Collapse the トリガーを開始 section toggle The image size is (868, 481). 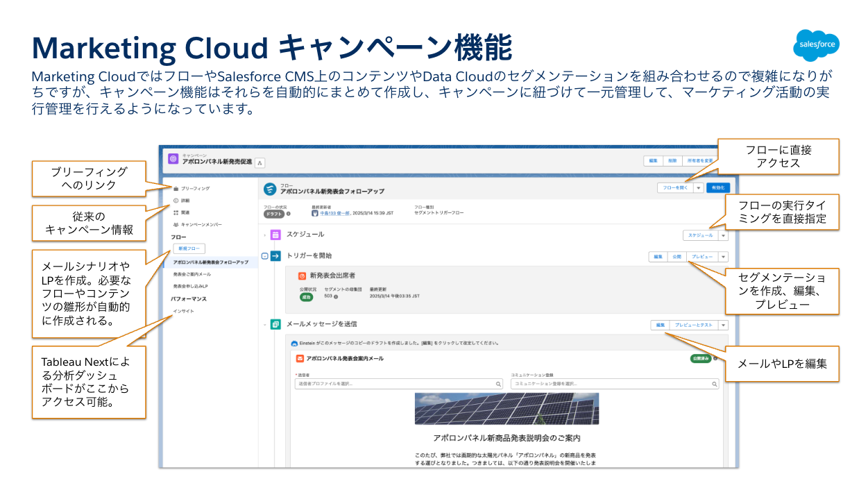click(x=264, y=256)
